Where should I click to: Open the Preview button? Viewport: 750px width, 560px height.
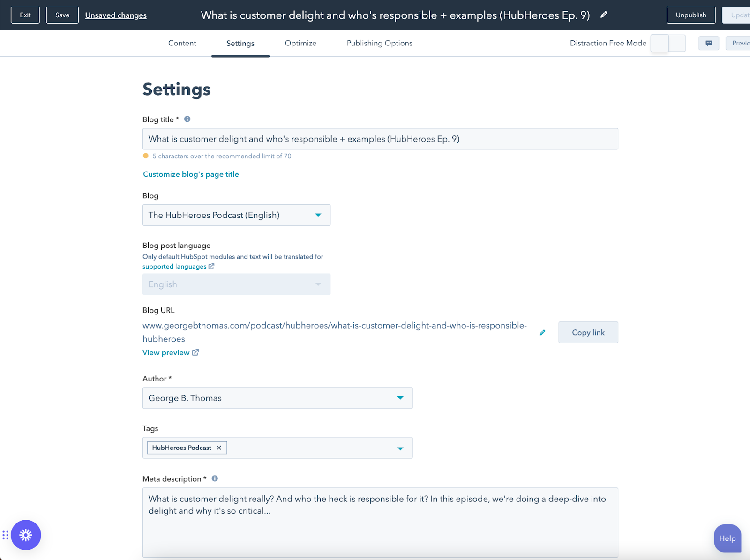[x=738, y=43]
